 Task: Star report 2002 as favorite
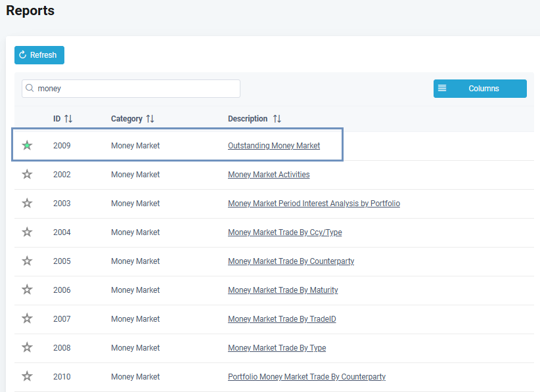[27, 174]
